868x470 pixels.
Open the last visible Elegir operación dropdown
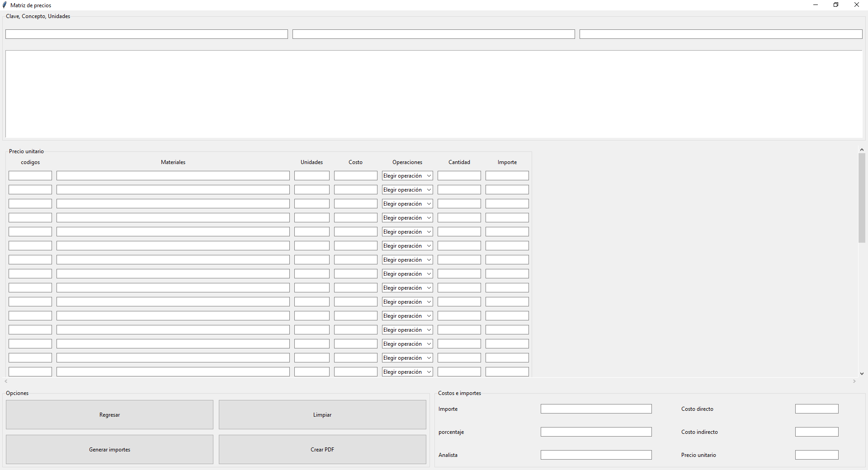407,372
